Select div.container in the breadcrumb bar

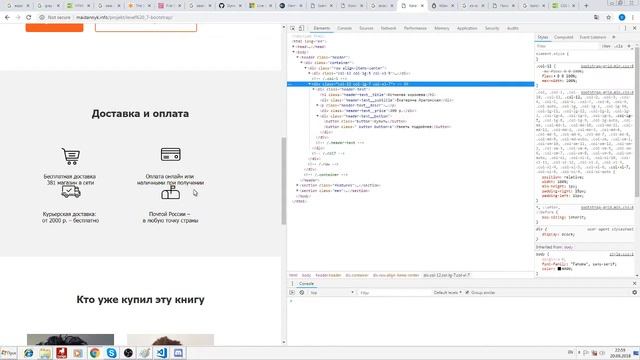(357, 275)
